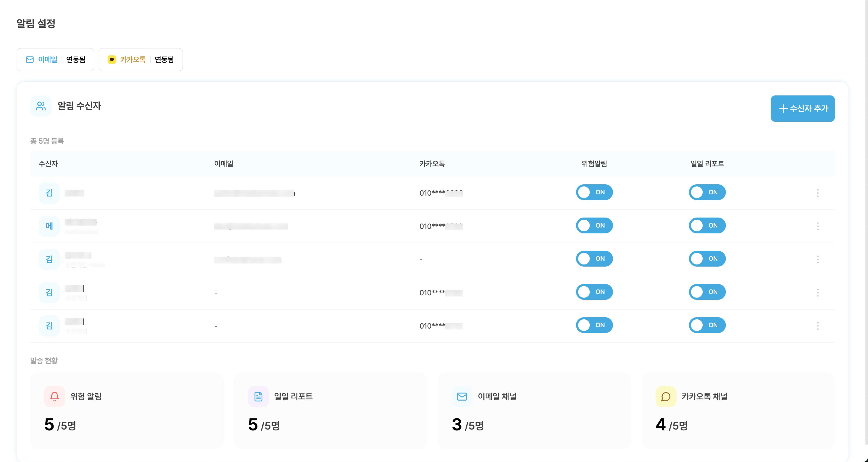Toggle 위험알림 for recipient without KakaoTalk number
The image size is (868, 462).
click(x=594, y=259)
